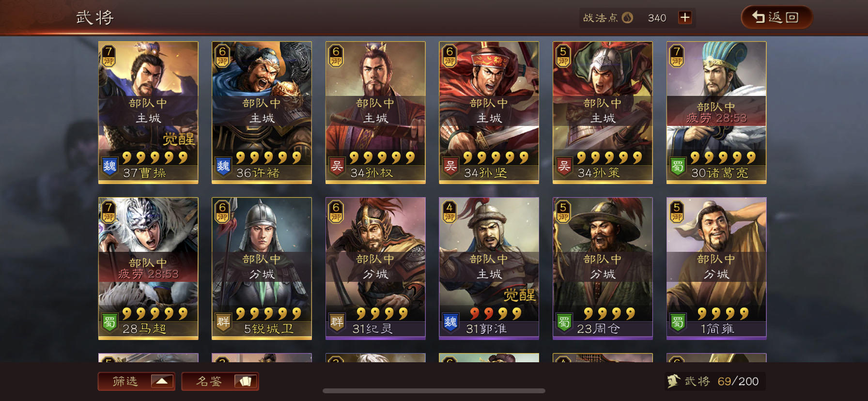Click the 群 faction badge on 纪灵's card
868x401 pixels.
(337, 323)
